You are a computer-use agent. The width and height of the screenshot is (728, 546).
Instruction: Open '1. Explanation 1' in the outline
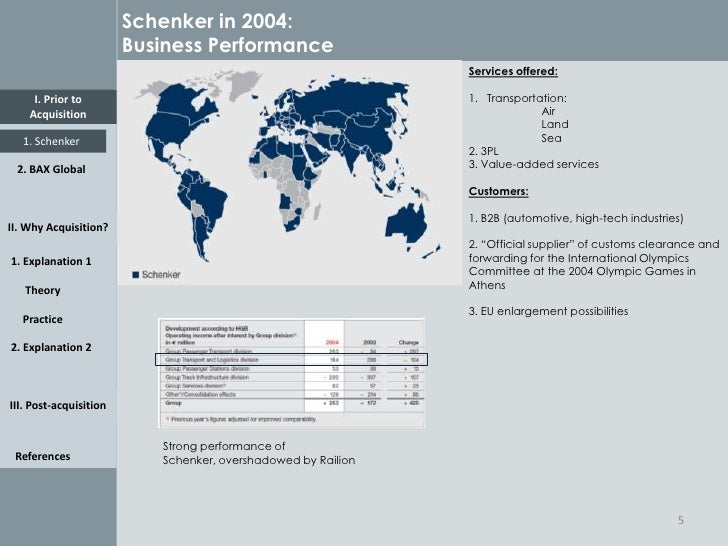point(51,261)
